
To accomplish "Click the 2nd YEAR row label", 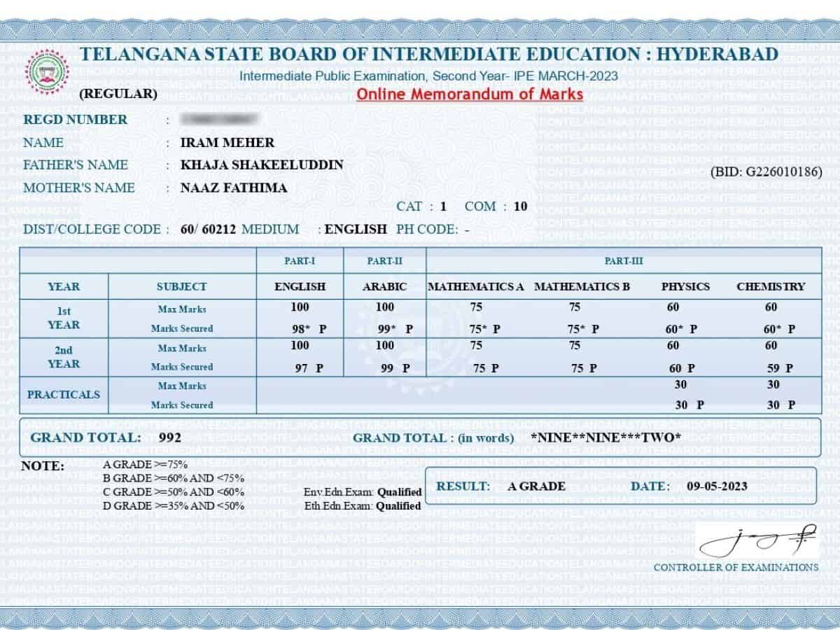I will coord(64,357).
